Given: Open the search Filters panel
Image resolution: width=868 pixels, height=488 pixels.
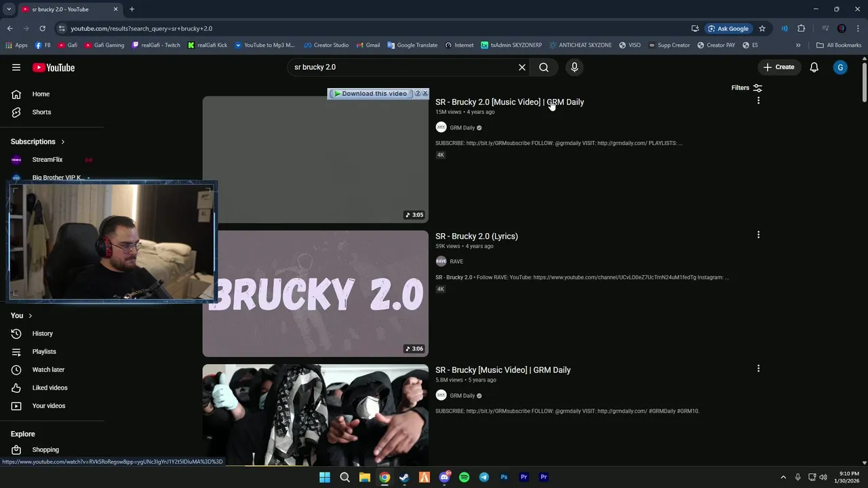Looking at the screenshot, I should pyautogui.click(x=747, y=87).
